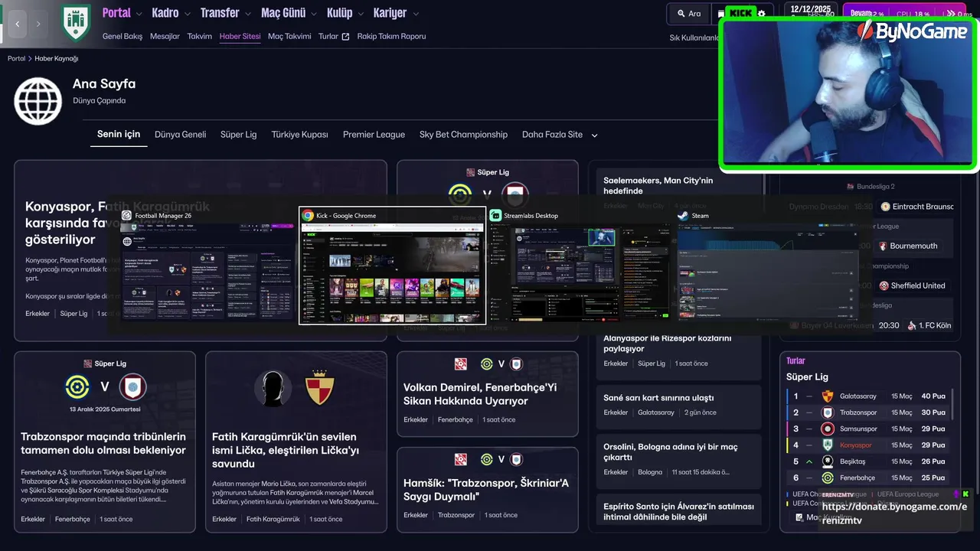
Task: Click the 12/12/2025 date display
Action: tap(811, 9)
